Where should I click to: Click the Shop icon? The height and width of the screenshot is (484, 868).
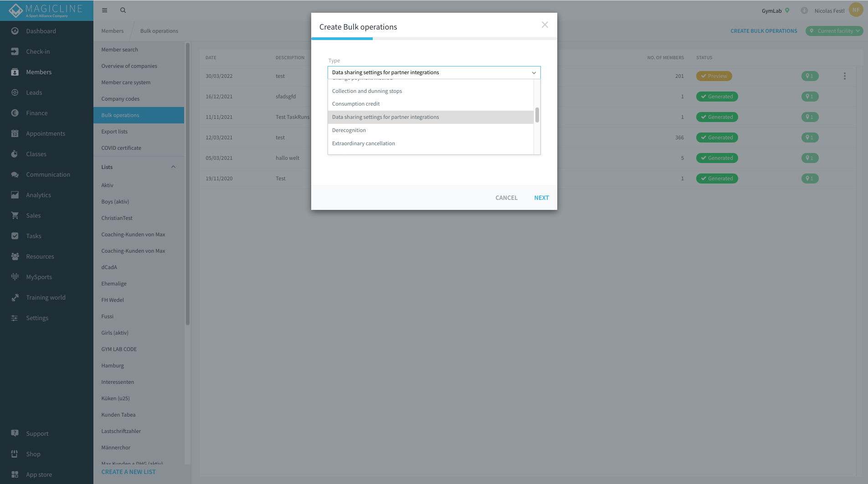pyautogui.click(x=15, y=454)
